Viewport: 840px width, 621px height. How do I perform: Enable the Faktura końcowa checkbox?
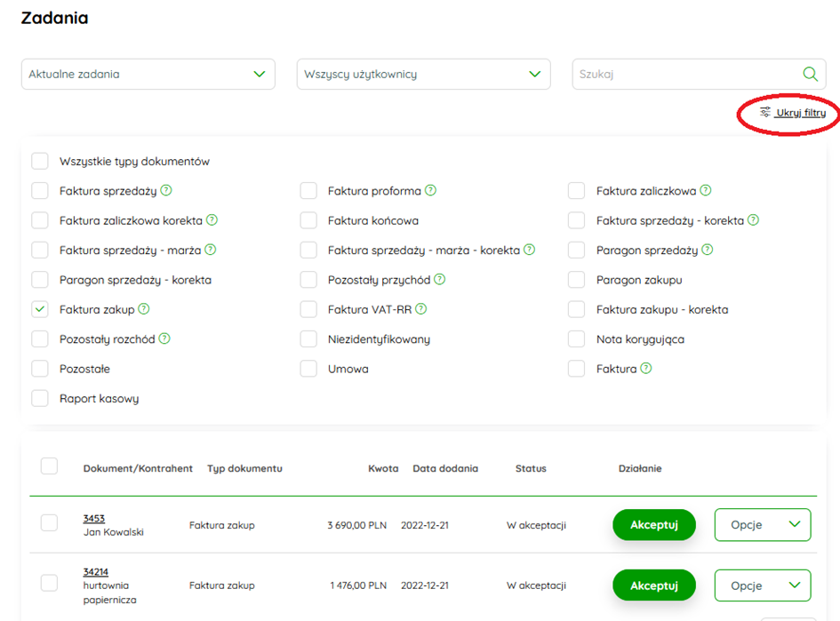(308, 220)
